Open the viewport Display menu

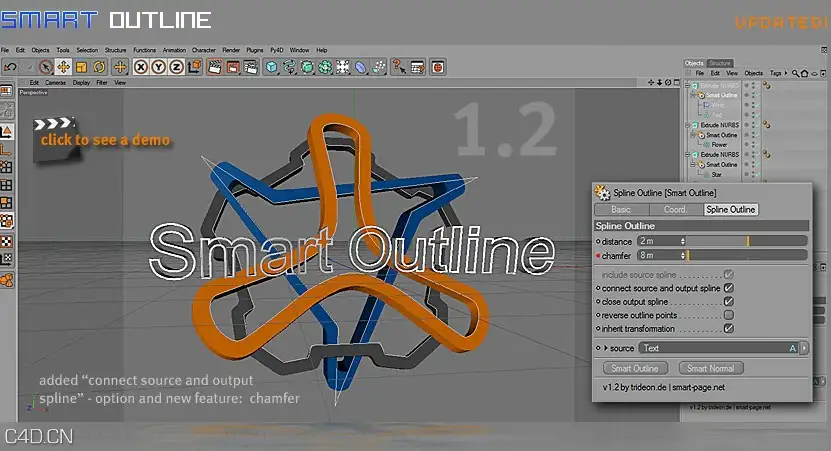81,83
